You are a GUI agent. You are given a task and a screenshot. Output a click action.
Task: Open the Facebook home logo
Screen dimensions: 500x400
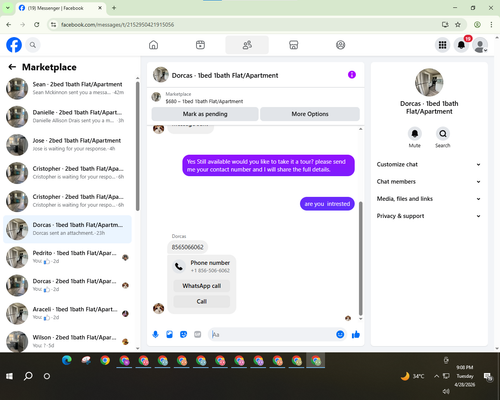pyautogui.click(x=14, y=45)
